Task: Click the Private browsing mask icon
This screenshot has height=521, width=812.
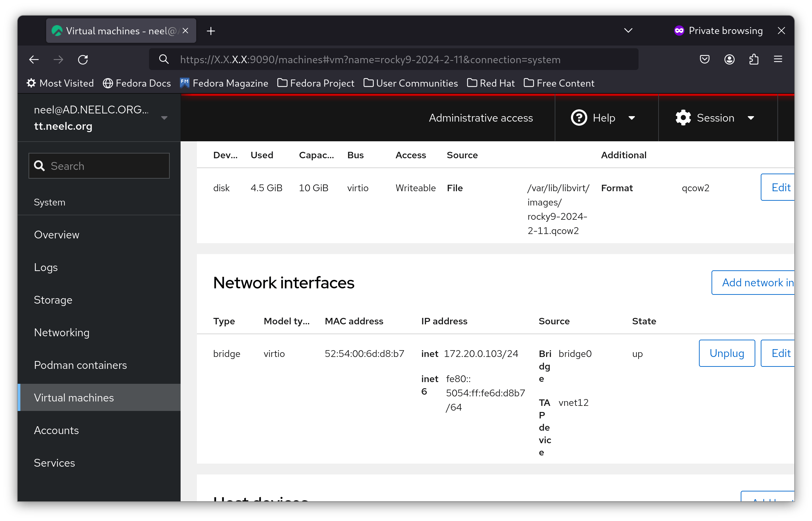Action: (679, 30)
